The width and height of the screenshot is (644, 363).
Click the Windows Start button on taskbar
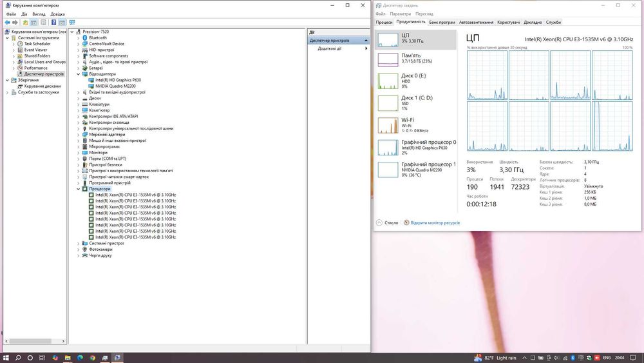coord(6,358)
